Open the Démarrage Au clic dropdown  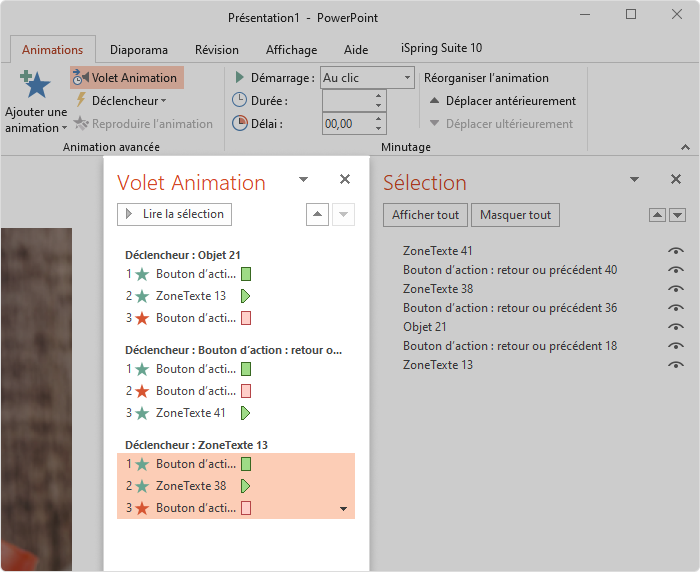tap(407, 78)
